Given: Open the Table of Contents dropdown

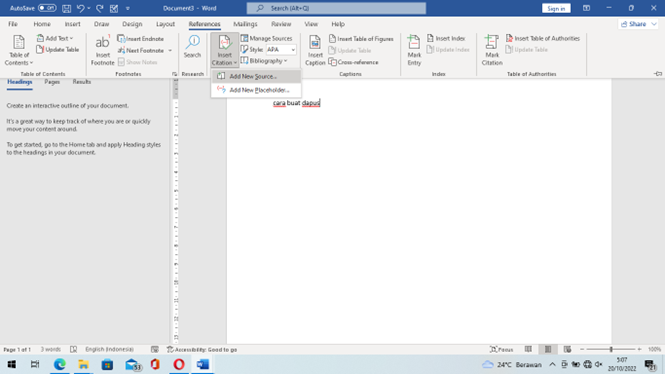Looking at the screenshot, I should point(19,50).
